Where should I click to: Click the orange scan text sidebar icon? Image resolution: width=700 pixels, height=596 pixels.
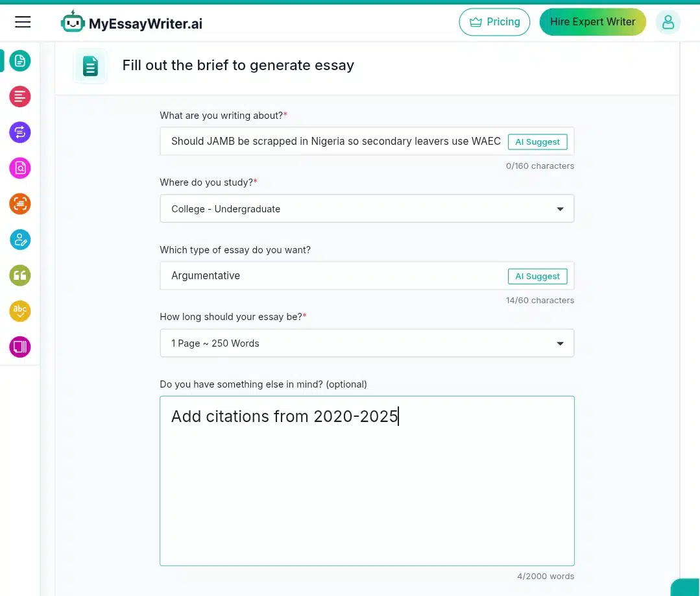(20, 204)
